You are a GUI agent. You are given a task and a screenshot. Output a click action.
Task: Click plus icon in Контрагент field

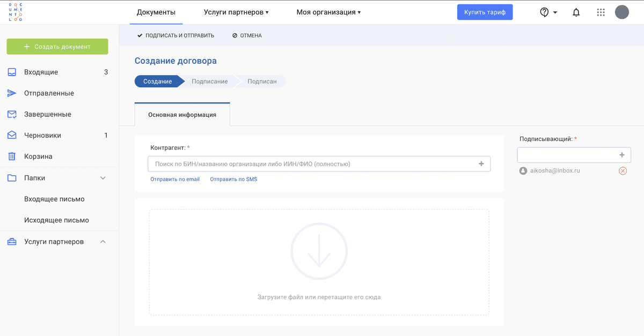click(481, 164)
